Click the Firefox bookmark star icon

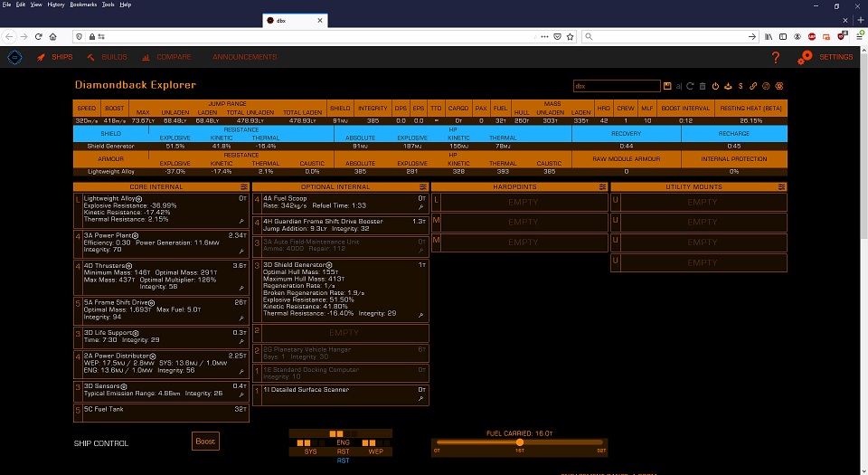[x=571, y=36]
